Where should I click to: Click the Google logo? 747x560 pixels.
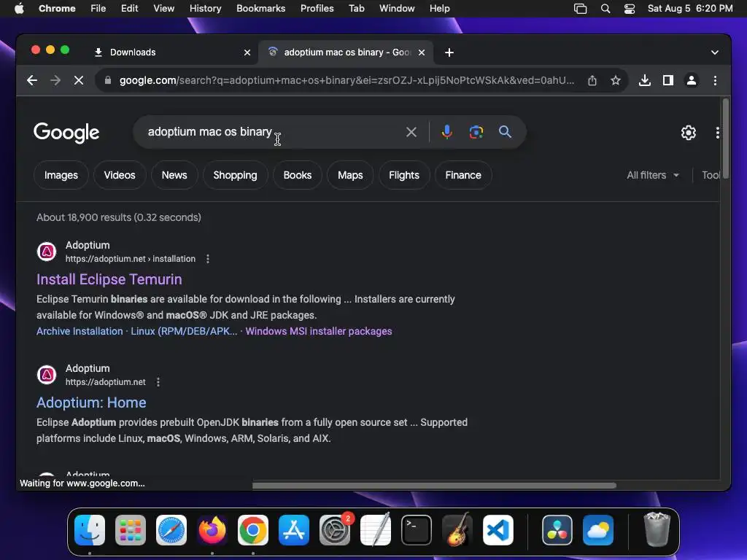click(x=66, y=133)
